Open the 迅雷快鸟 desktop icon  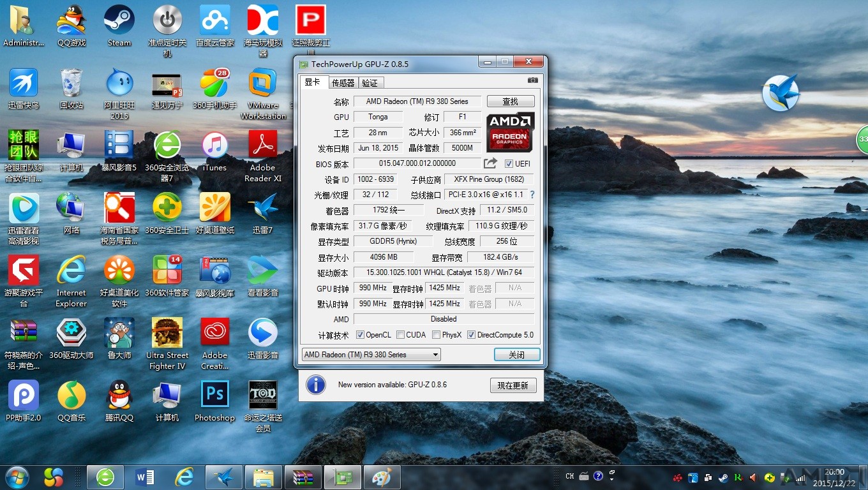[24, 89]
